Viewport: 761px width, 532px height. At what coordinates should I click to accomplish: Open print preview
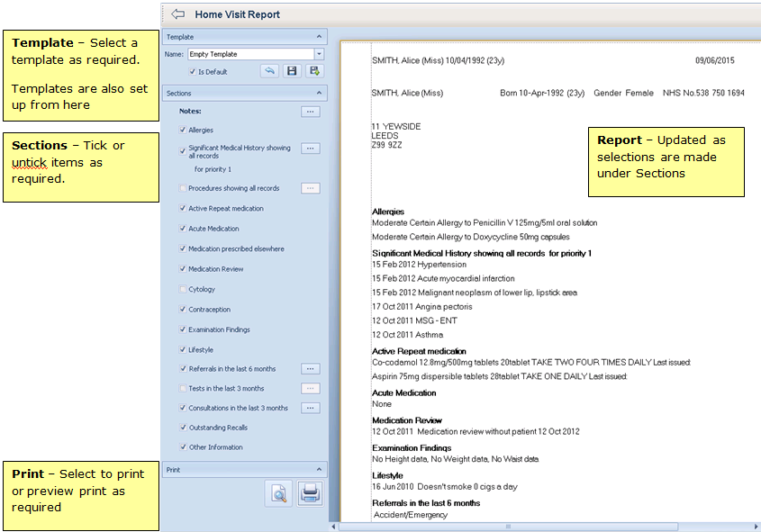(x=278, y=493)
